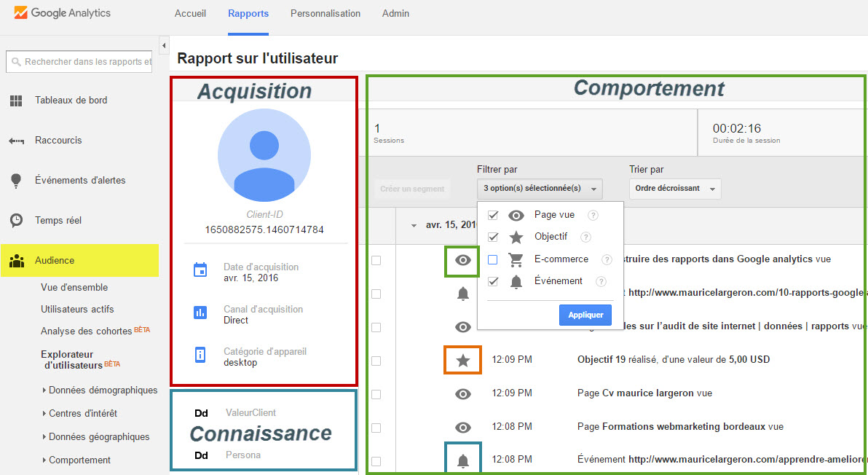Collapse the left sidebar with the arrow
The width and height of the screenshot is (868, 475).
point(164,45)
